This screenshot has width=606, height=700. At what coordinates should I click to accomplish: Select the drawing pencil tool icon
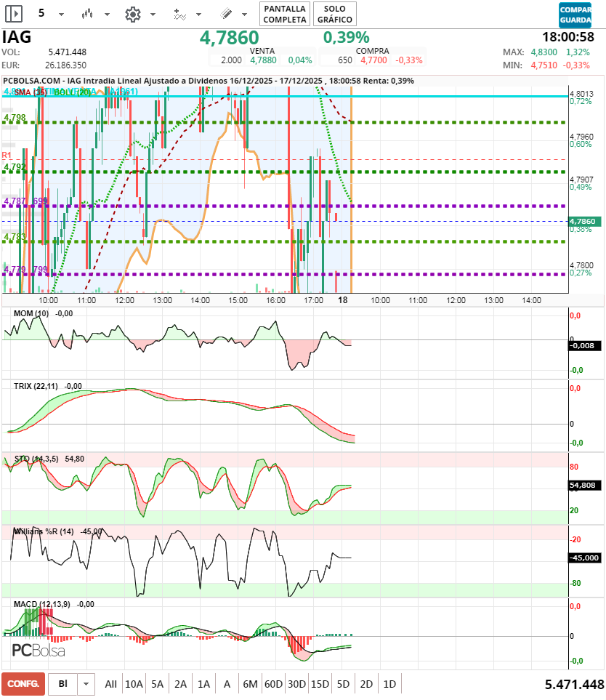pos(226,13)
